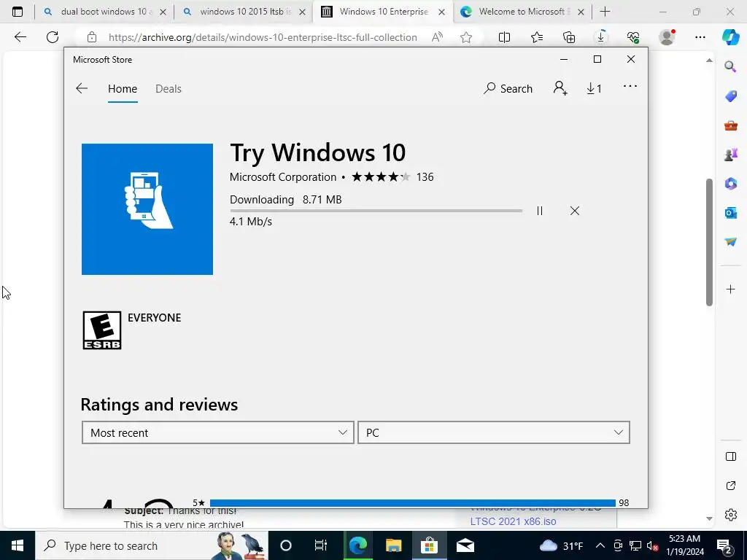The image size is (747, 560).
Task: View site information lock icon
Action: click(x=91, y=37)
